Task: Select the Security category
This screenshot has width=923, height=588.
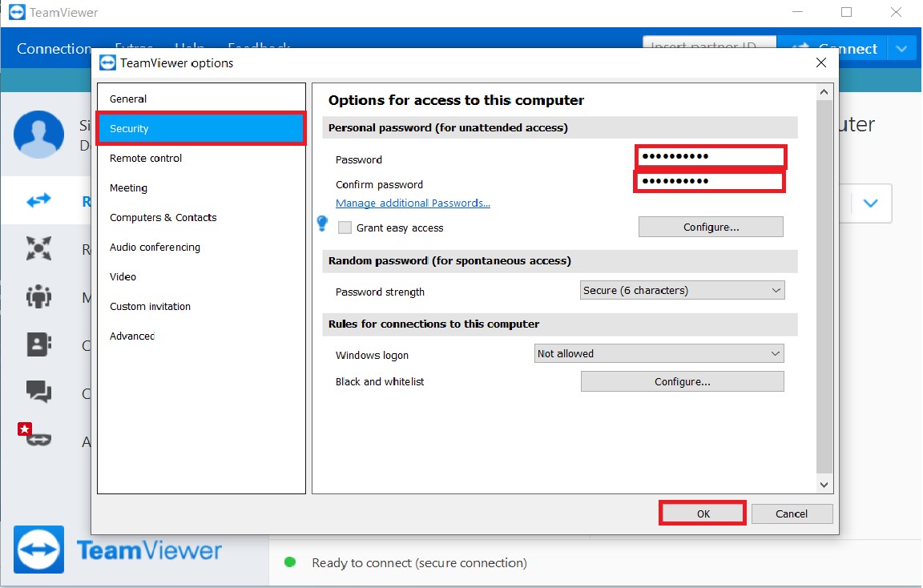Action: point(200,129)
